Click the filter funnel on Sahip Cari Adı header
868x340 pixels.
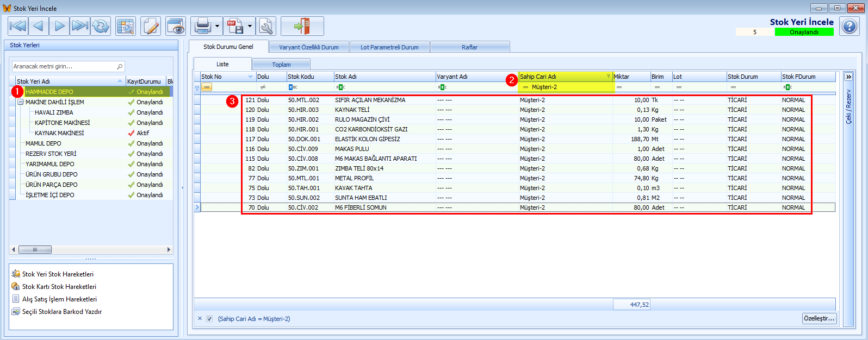coord(609,77)
